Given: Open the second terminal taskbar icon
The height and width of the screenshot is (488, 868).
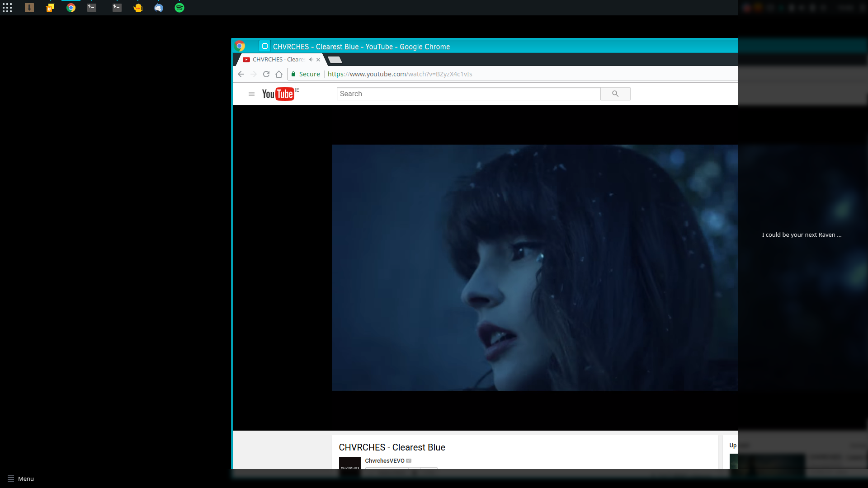Looking at the screenshot, I should click(x=117, y=8).
